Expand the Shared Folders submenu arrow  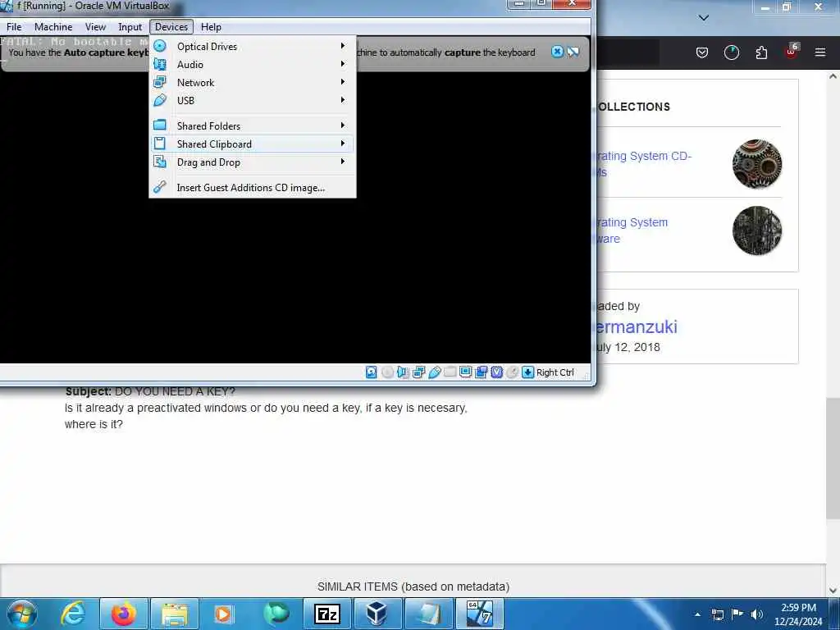(x=343, y=126)
